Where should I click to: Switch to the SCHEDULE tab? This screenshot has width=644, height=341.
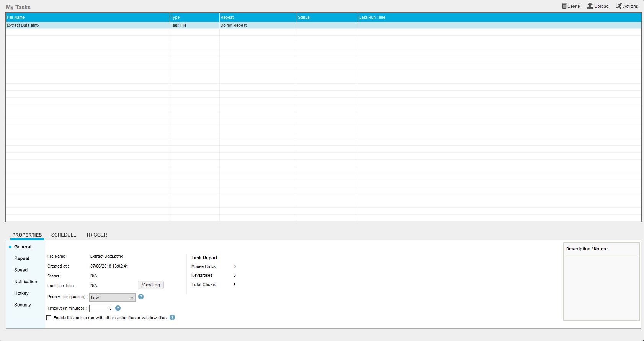(64, 235)
